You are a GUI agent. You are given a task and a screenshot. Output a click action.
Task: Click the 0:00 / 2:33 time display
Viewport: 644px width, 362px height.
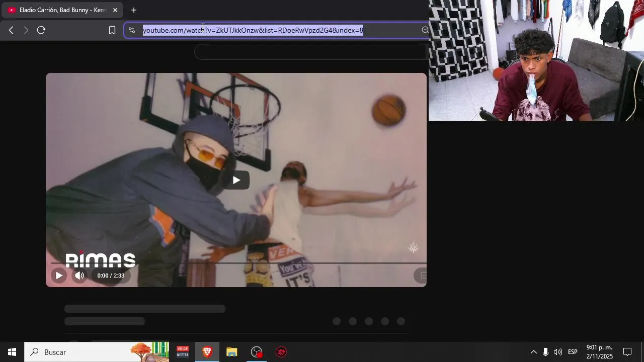pos(111,276)
